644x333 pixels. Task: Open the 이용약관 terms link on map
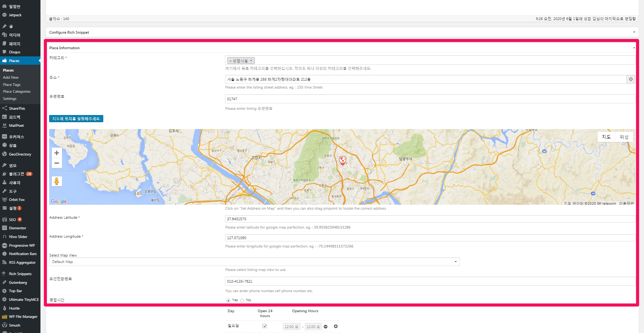coord(626,203)
